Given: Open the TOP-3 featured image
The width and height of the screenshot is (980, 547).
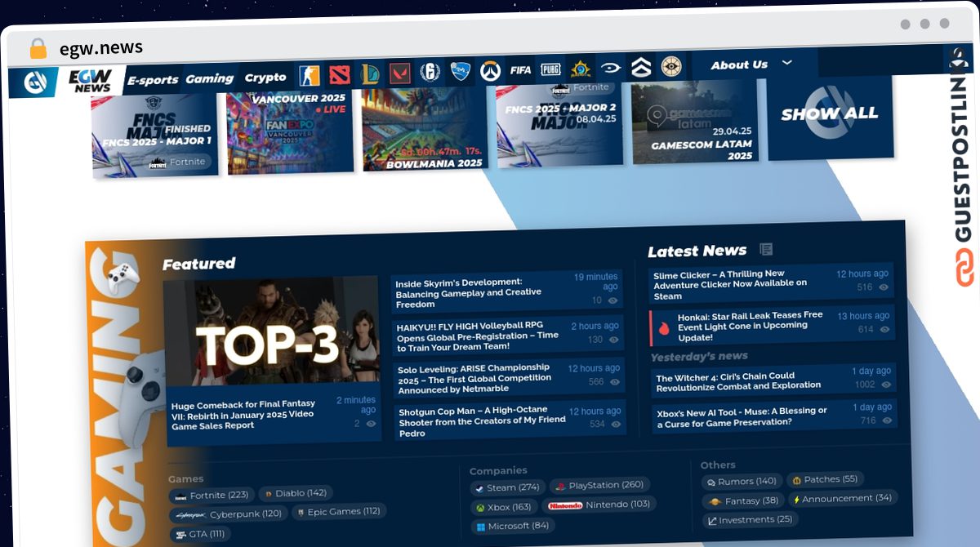Looking at the screenshot, I should (x=272, y=331).
